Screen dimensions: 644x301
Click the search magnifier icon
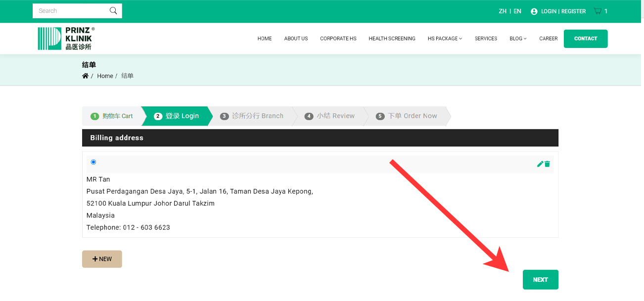(113, 11)
